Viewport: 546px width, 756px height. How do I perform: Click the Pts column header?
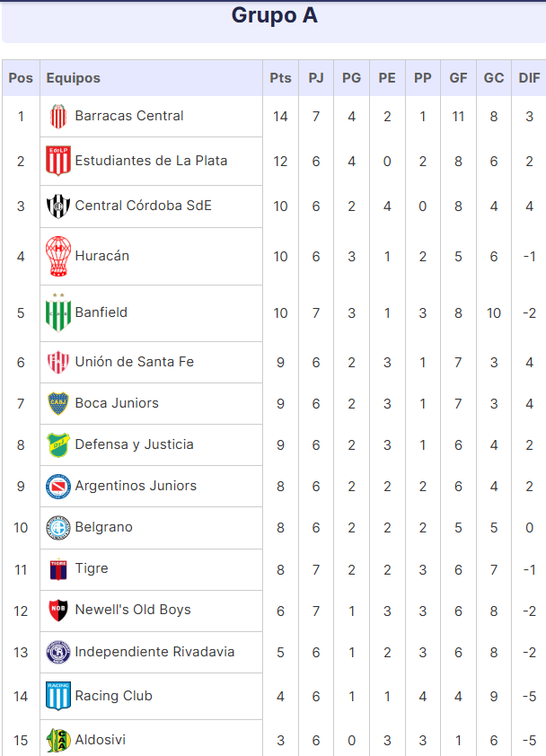pyautogui.click(x=280, y=78)
